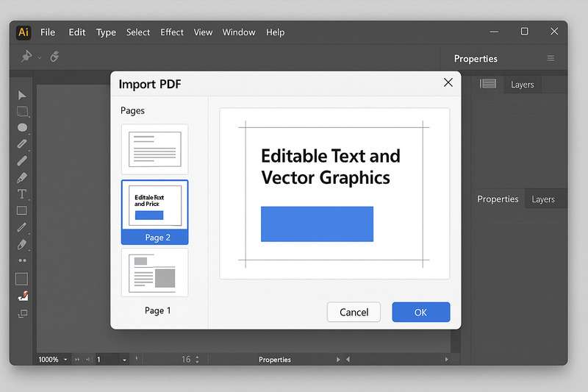Click the pin icon in control bar
588x392 pixels.
[27, 57]
